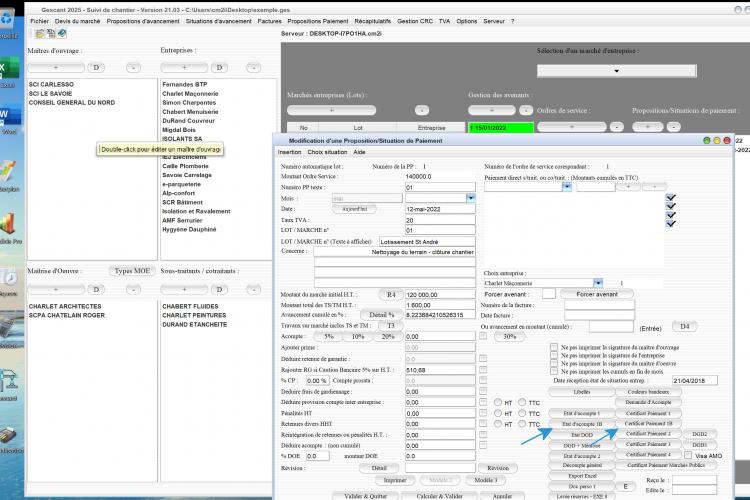Screen dimensions: 750x500
Task: Click the green button in the dialog title bar
Action: [706, 141]
